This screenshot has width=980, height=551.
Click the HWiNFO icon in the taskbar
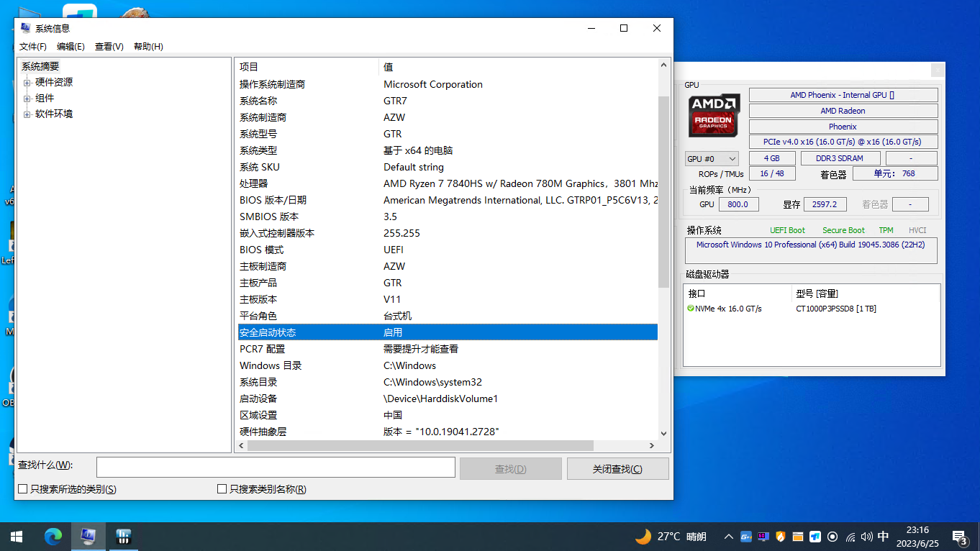123,537
